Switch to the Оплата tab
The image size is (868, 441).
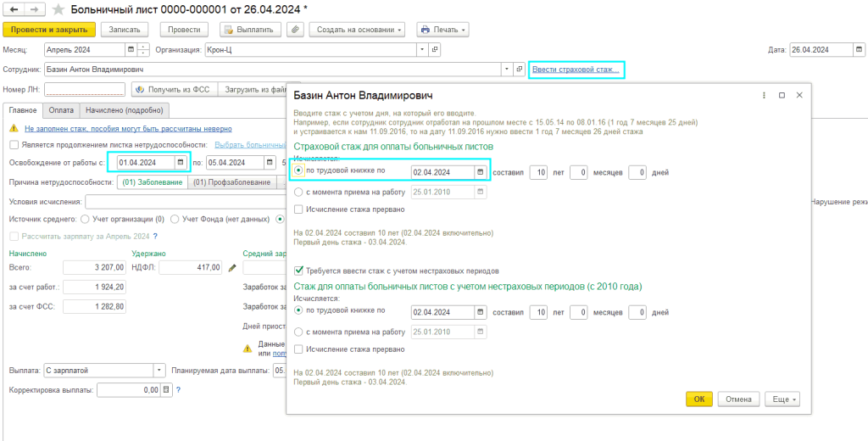click(x=61, y=109)
